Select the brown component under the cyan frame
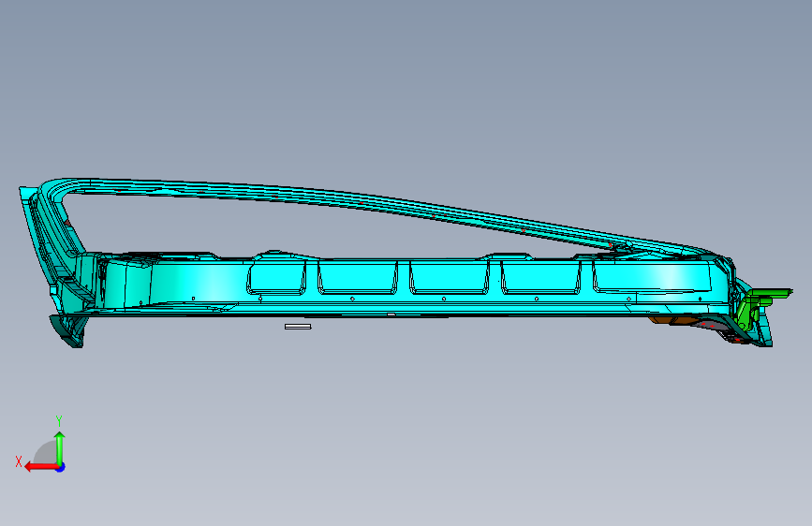Image resolution: width=812 pixels, height=526 pixels. (x=673, y=321)
